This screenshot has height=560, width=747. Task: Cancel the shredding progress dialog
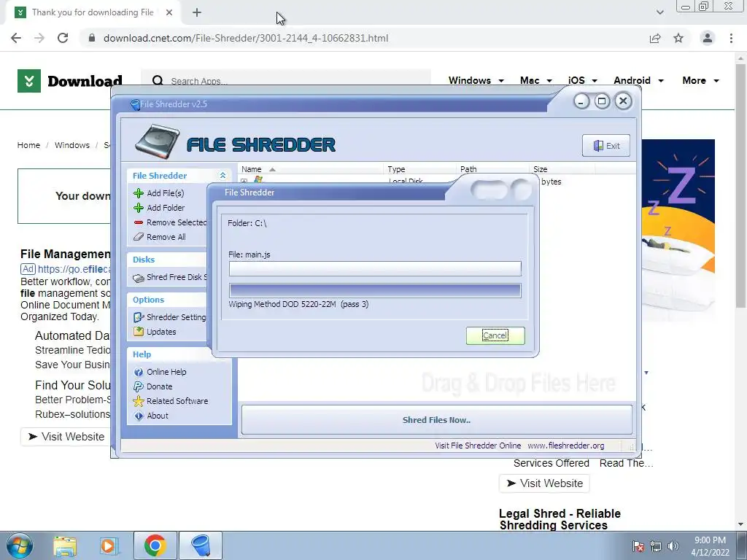coord(495,335)
